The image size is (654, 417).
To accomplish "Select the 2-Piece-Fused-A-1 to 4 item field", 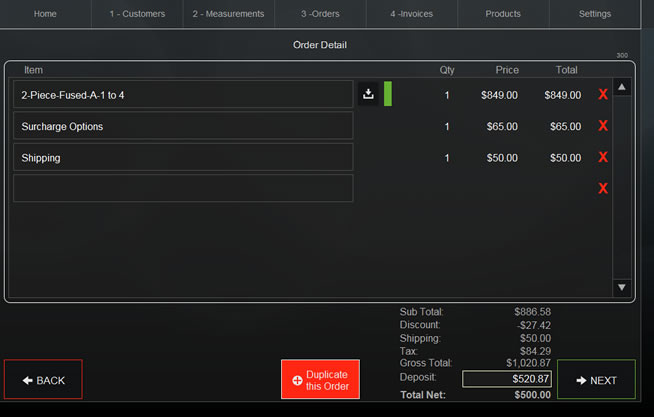I will (183, 94).
